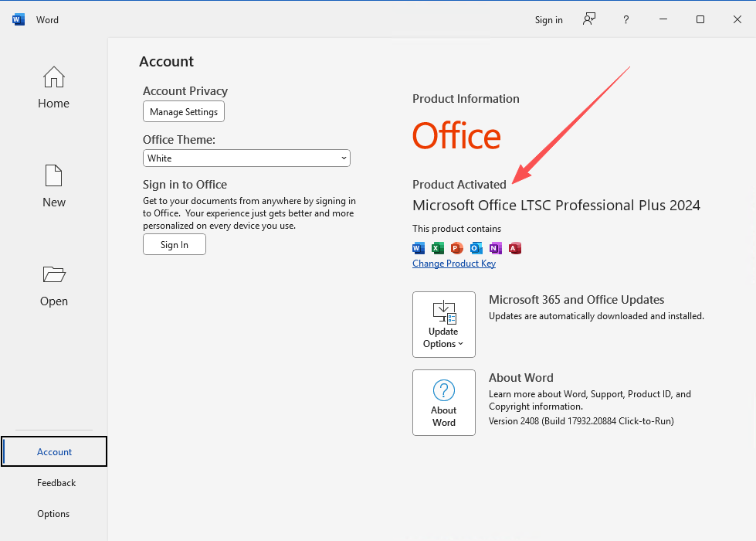
Task: Click the About Word heading text
Action: coord(520,378)
